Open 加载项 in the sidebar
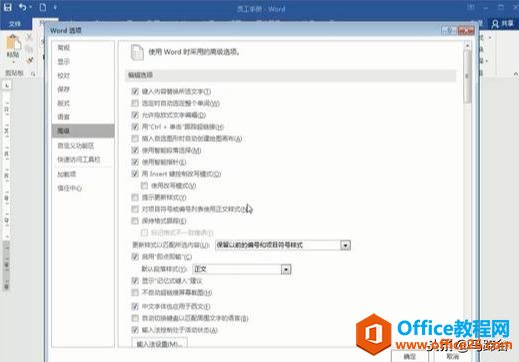Screen dimensions: 519x362 tap(67, 174)
